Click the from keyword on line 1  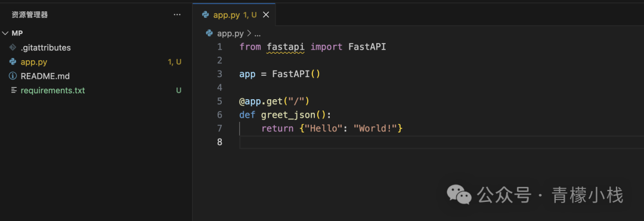(250, 47)
